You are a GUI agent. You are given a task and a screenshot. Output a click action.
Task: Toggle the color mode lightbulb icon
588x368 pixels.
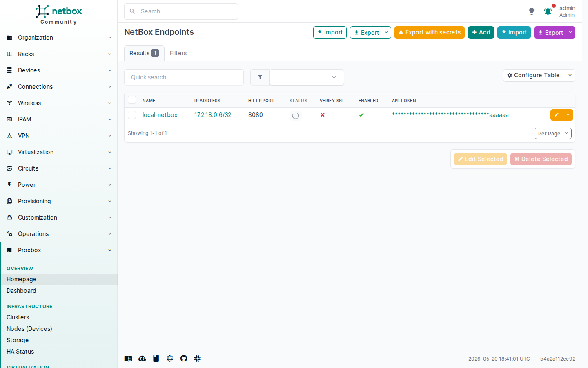tap(532, 11)
